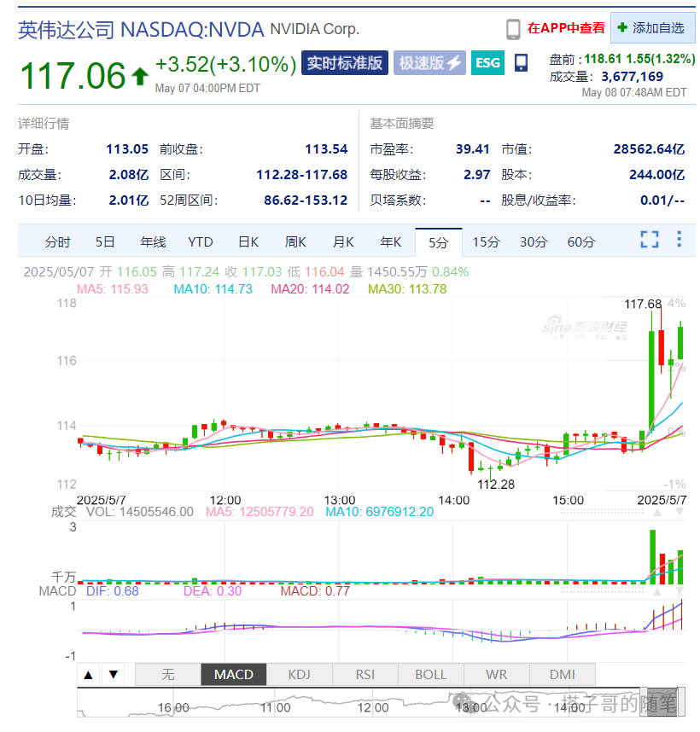Image resolution: width=700 pixels, height=732 pixels.
Task: Click the DIF: 0.68 label
Action: coord(113,591)
